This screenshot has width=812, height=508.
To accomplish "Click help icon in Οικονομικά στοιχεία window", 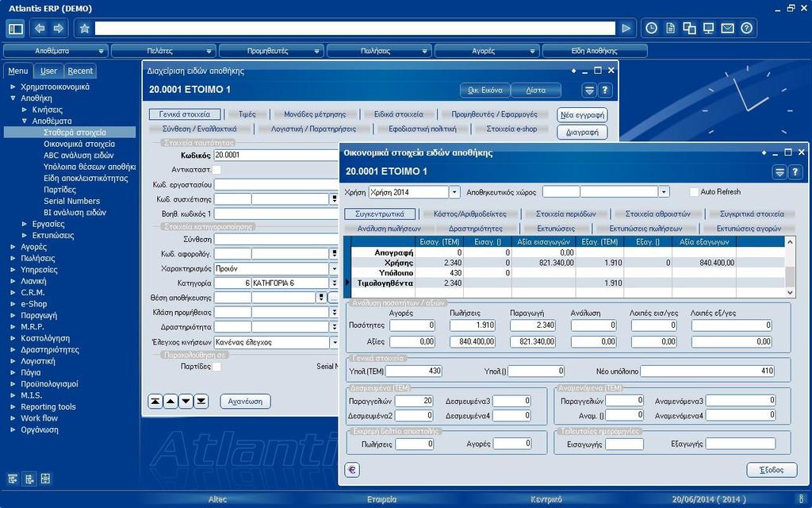I will [795, 172].
